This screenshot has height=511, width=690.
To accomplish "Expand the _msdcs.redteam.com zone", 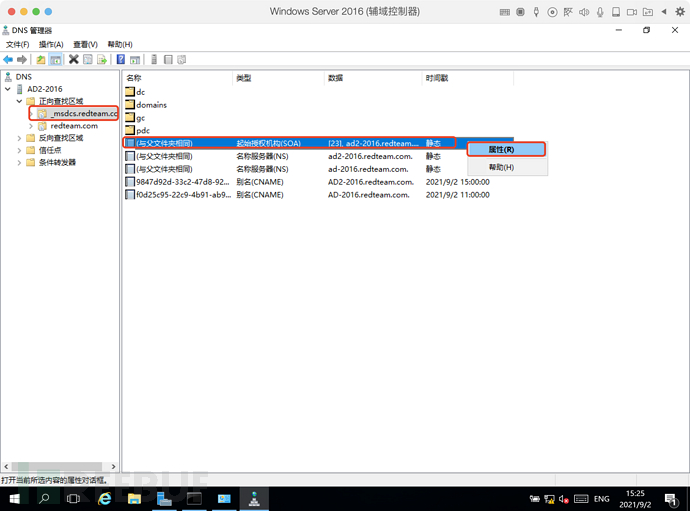I will [x=31, y=114].
